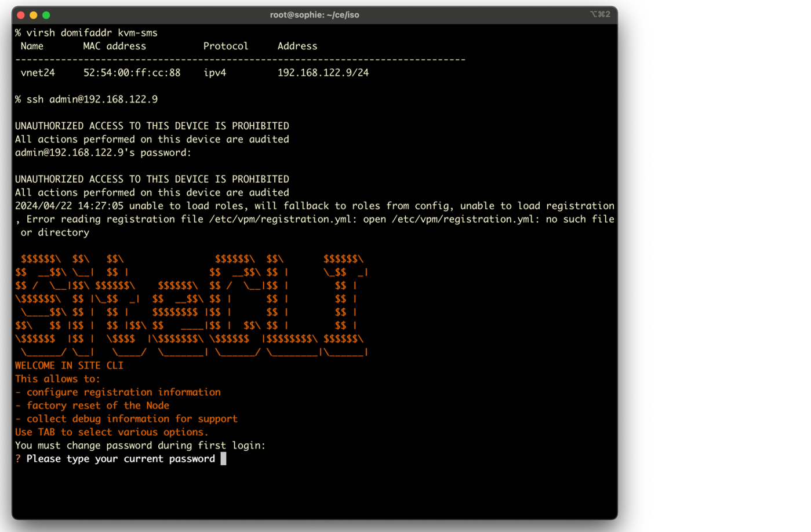Click the SiteCLI ASCII art logo

pyautogui.click(x=191, y=305)
